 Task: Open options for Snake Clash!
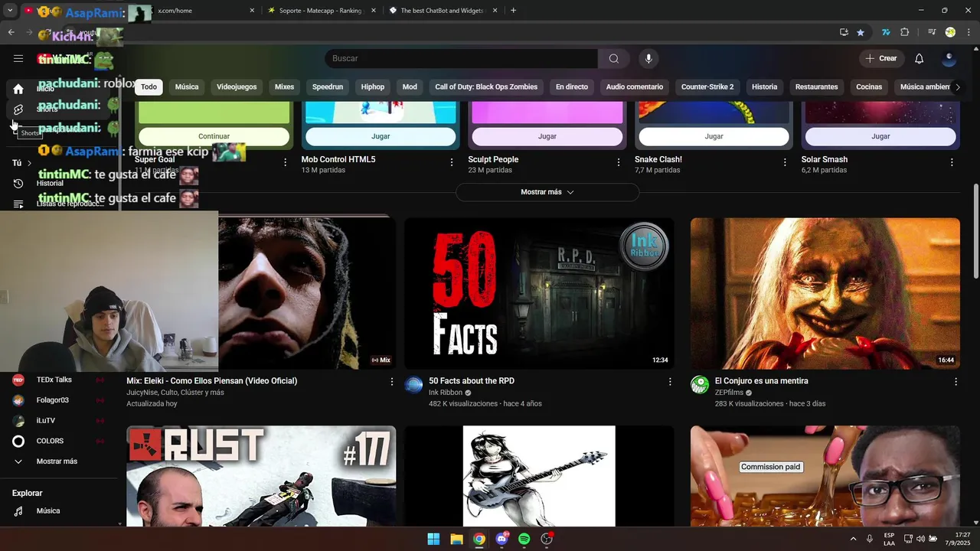(x=785, y=162)
